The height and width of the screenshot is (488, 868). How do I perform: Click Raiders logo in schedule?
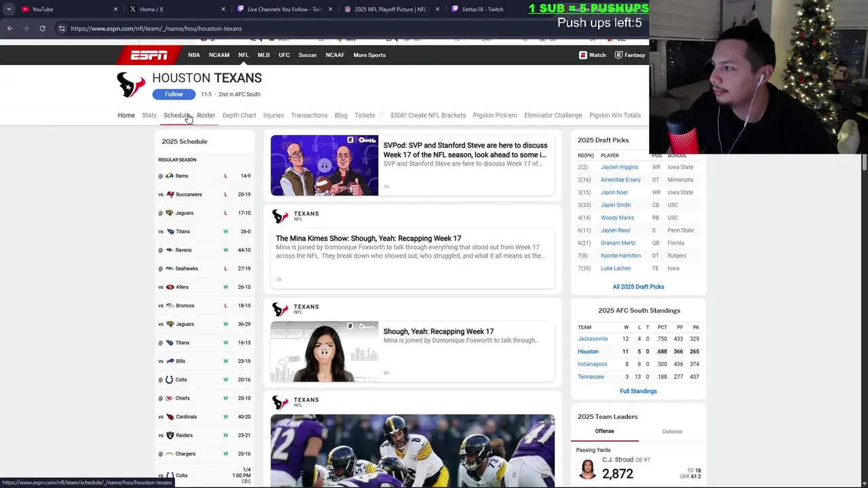click(x=170, y=435)
